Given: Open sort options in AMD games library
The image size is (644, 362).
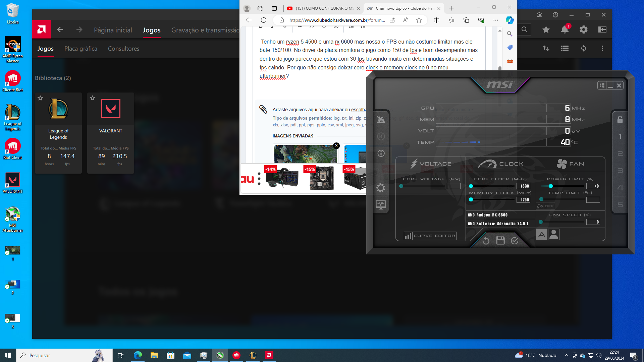Looking at the screenshot, I should pos(546,48).
